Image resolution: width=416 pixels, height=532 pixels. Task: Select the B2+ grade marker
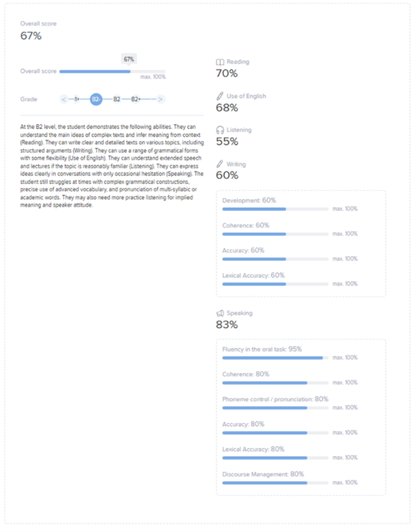(136, 99)
